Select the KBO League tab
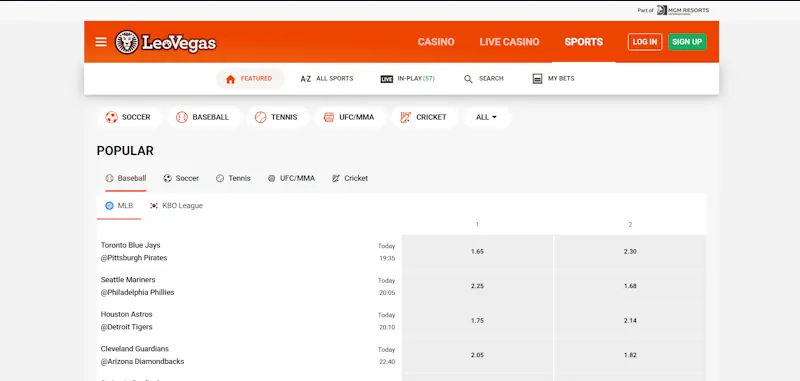 [x=176, y=206]
